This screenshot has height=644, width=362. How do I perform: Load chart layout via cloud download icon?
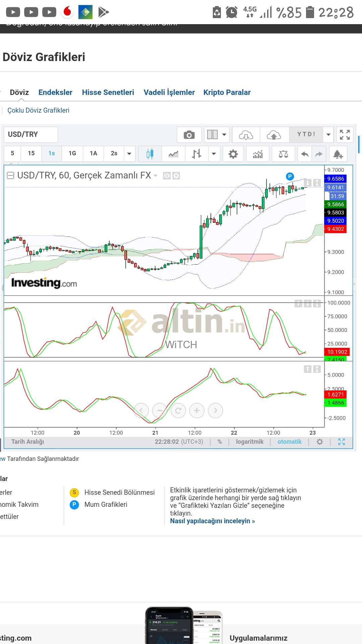pyautogui.click(x=246, y=135)
